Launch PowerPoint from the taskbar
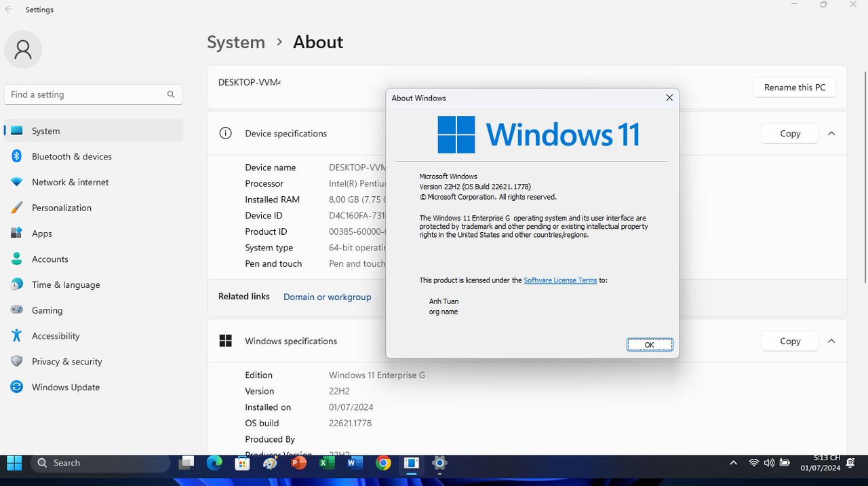Viewport: 868px width, 486px height. pos(298,463)
